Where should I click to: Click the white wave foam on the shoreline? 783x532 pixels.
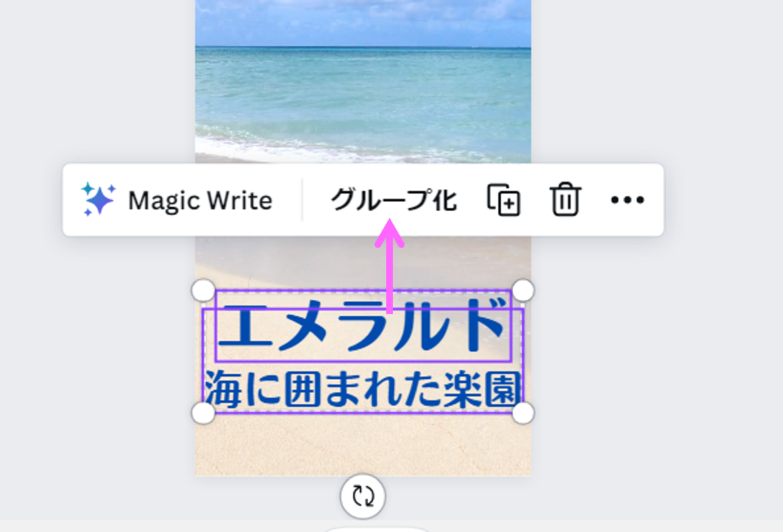pyautogui.click(x=306, y=147)
